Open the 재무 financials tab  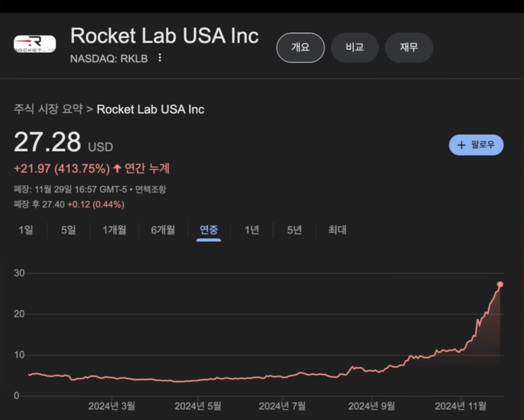[x=409, y=47]
